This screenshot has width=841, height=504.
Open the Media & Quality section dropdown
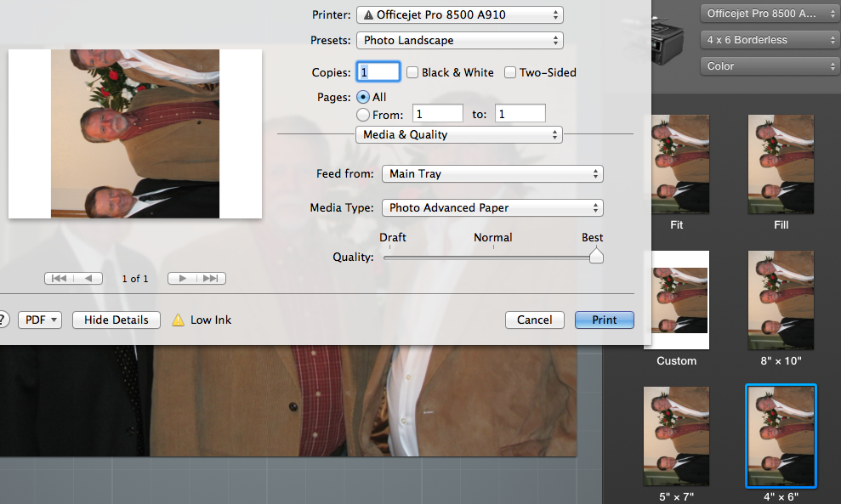pyautogui.click(x=459, y=134)
